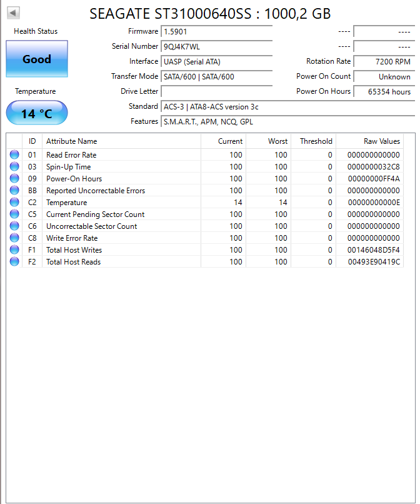420x504 pixels.
Task: Click status orb for Spin-Up Time
Action: [x=14, y=166]
